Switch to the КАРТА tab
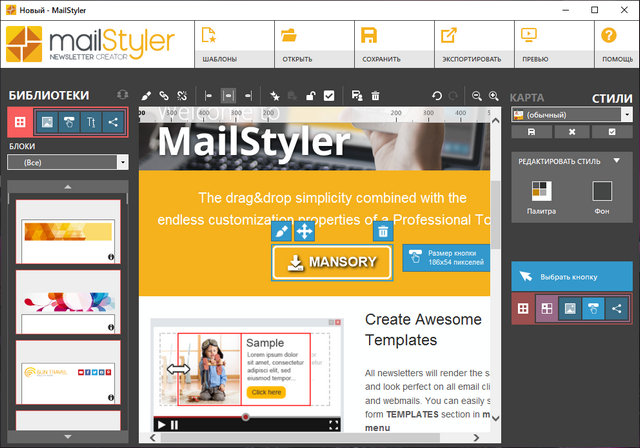Viewport: 640px width, 448px height. 527,98
